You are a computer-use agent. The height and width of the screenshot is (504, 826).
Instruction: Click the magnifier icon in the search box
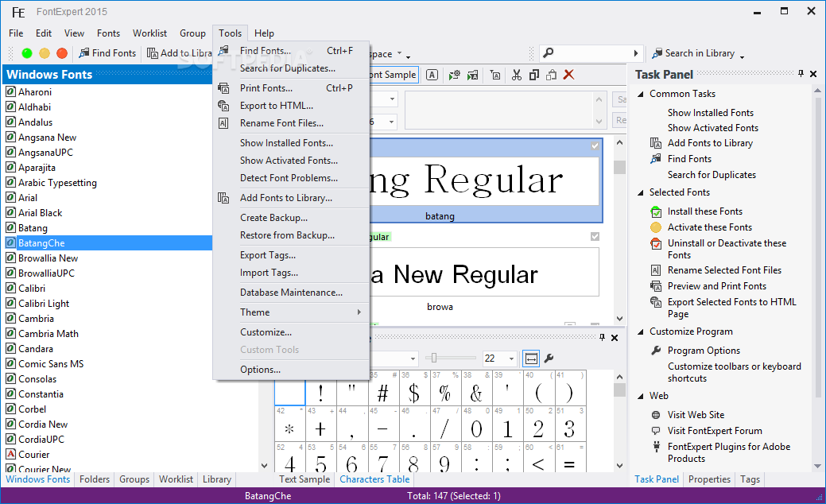click(x=549, y=52)
